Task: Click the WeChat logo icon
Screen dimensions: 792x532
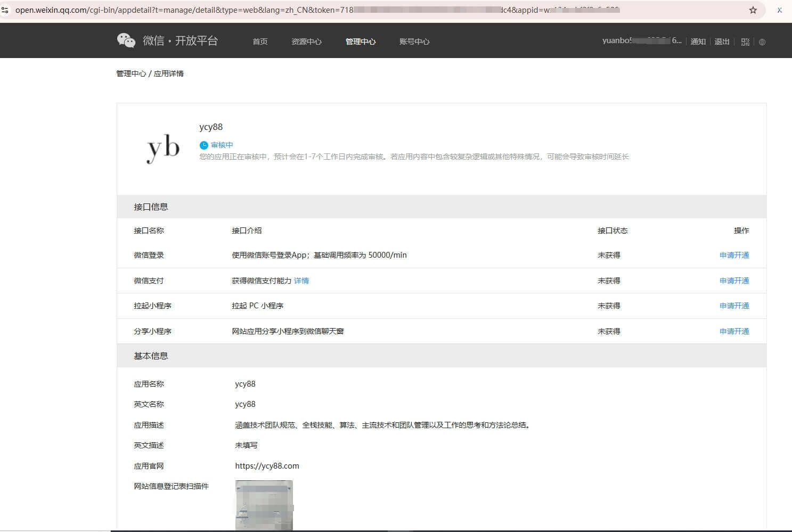Action: 126,40
